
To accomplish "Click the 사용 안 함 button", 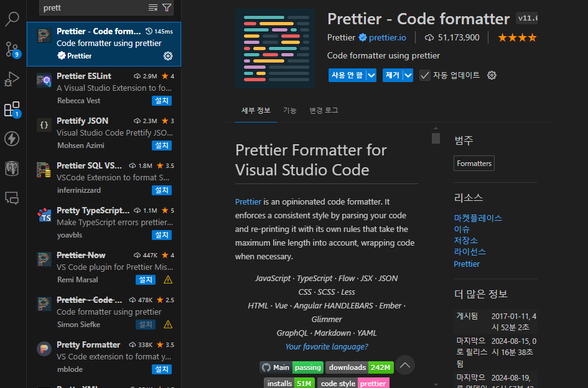I will click(x=347, y=75).
